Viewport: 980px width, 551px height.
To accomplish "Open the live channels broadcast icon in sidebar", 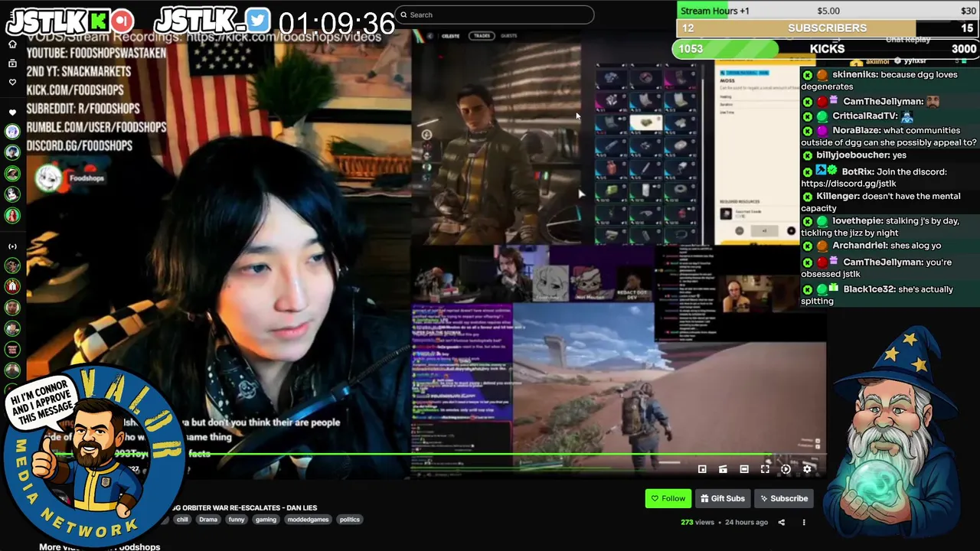I will 12,246.
